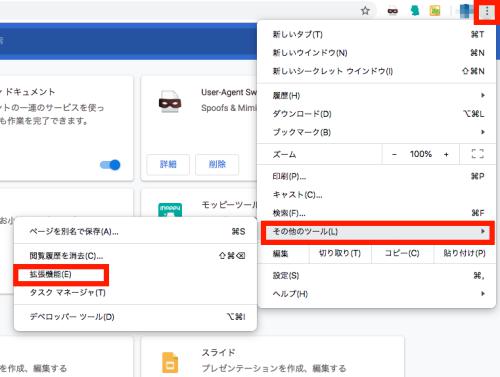The width and height of the screenshot is (500, 377).
Task: Choose 印刷(P)... menu item
Action: pos(377,176)
